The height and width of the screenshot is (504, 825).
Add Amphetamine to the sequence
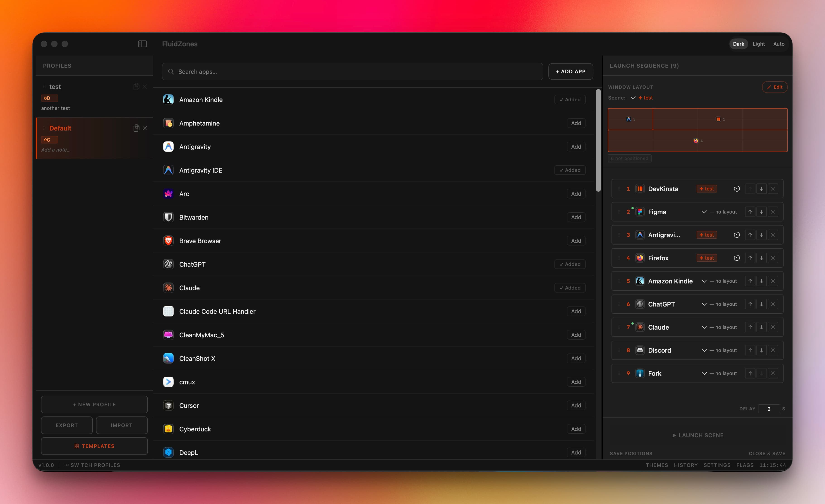(x=576, y=123)
